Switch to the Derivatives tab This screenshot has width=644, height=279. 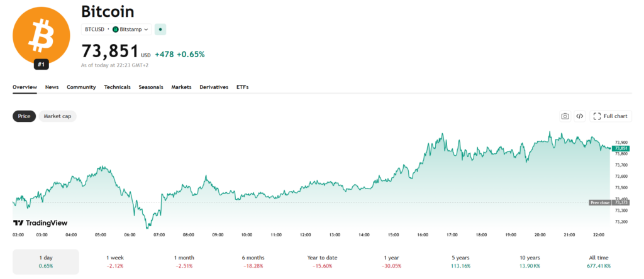click(214, 87)
